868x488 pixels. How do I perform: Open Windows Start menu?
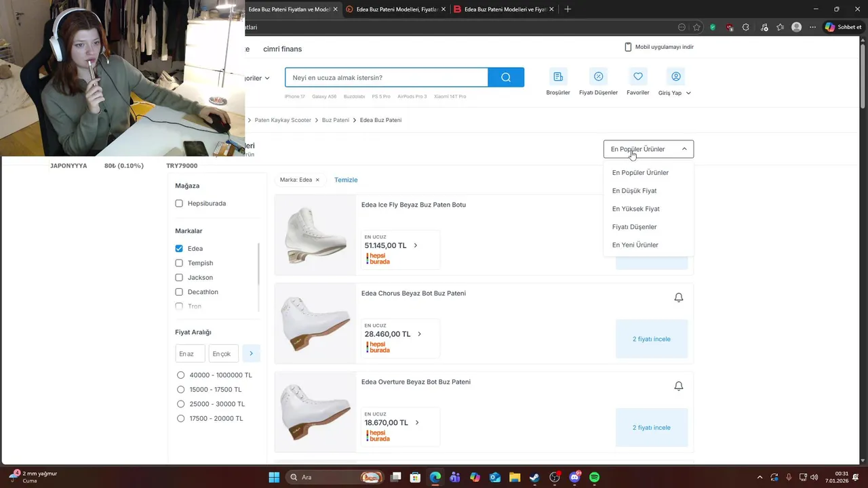(274, 477)
